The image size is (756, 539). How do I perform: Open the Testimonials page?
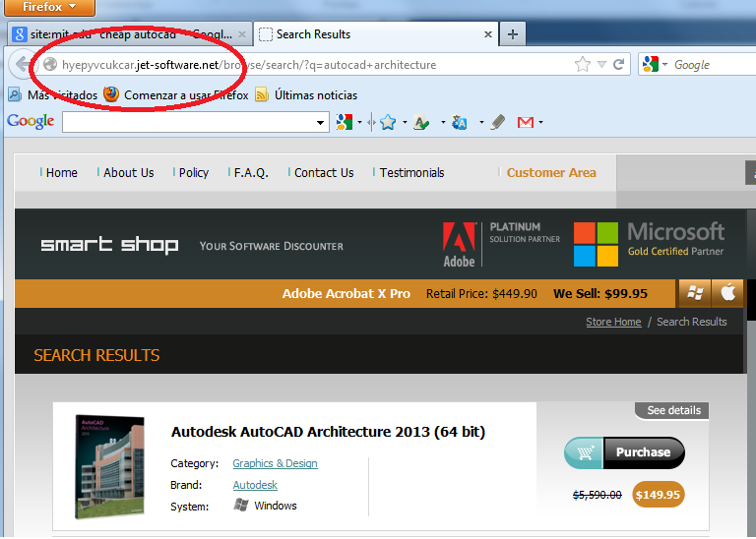point(411,172)
